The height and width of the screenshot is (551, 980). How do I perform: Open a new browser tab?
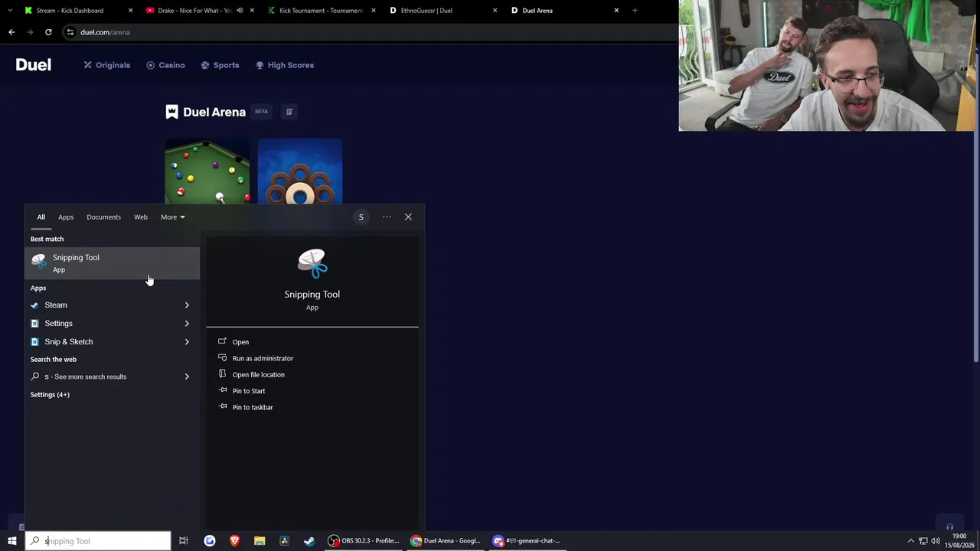tap(635, 11)
